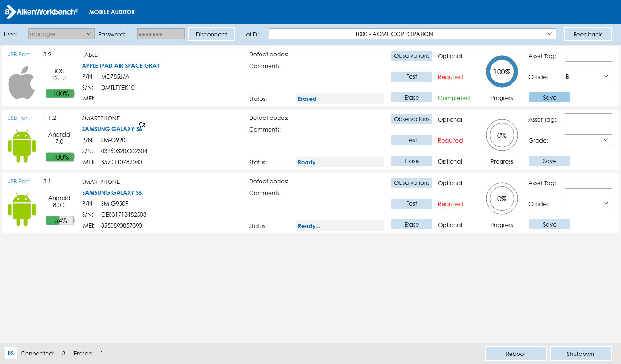The image size is (621, 364).
Task: Click serial number DMTLTYEK10
Action: [x=118, y=88]
